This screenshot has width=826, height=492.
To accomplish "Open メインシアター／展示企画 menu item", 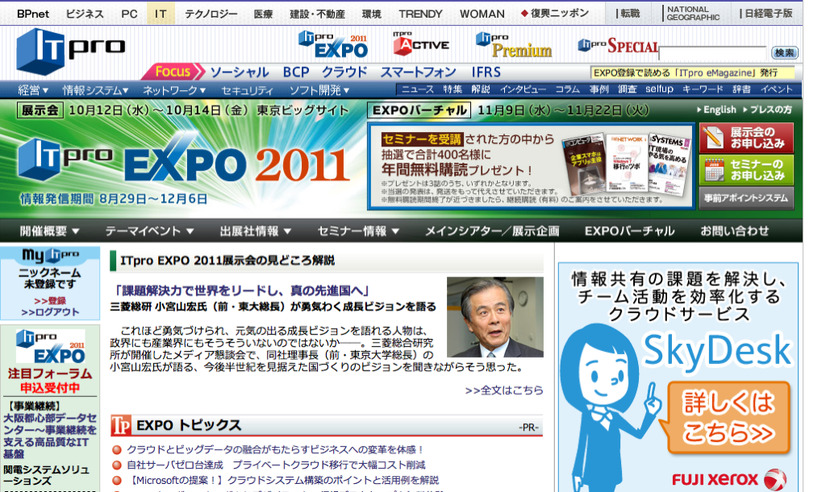I will (492, 231).
